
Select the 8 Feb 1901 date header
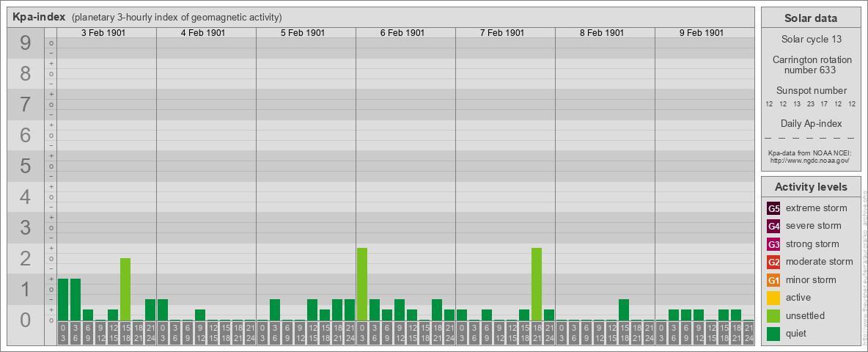pos(602,33)
